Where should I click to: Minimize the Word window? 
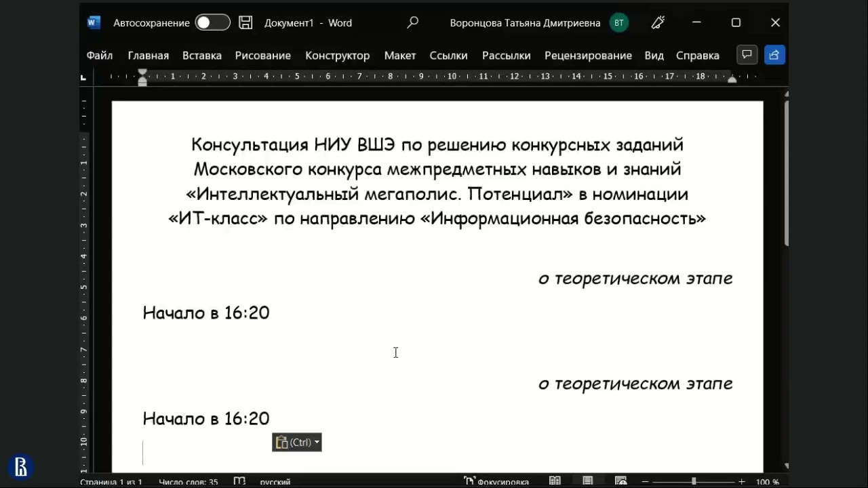pos(696,22)
